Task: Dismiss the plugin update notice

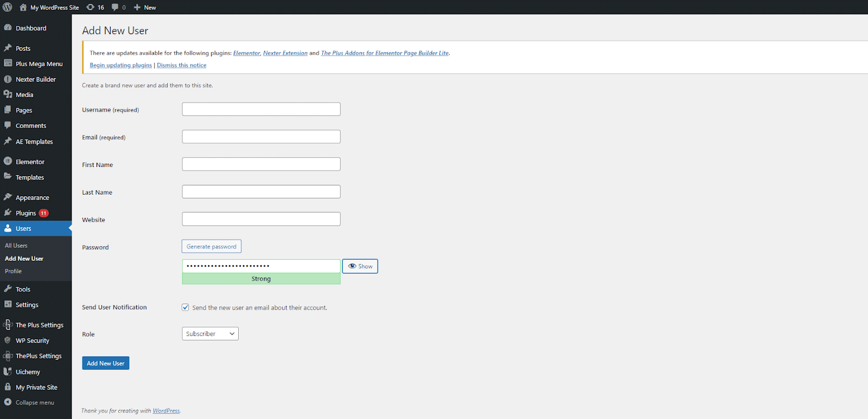Action: pyautogui.click(x=182, y=65)
